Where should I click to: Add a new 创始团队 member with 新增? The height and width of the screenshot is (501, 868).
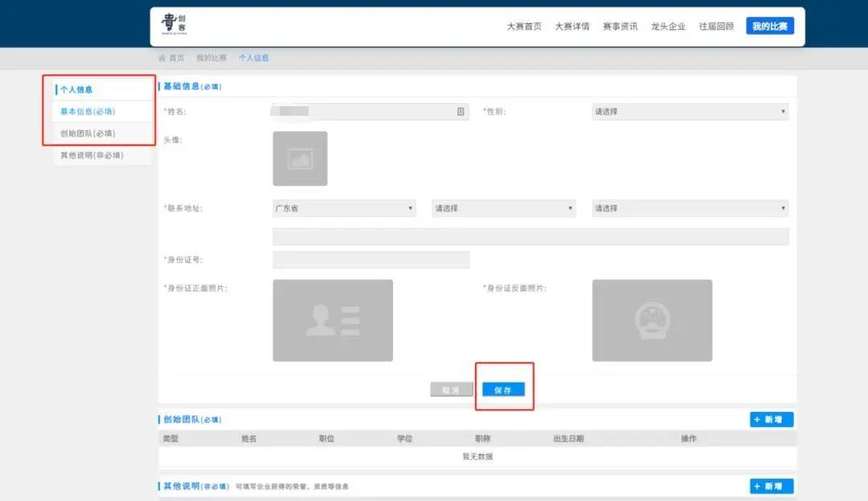pos(772,420)
